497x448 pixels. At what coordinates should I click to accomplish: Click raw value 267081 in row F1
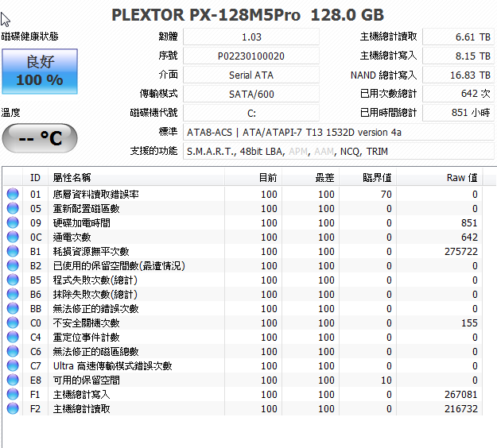point(461,394)
